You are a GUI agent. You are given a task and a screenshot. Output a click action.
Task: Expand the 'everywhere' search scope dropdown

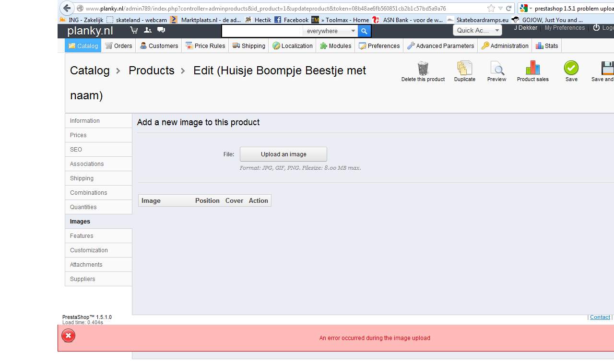click(331, 31)
